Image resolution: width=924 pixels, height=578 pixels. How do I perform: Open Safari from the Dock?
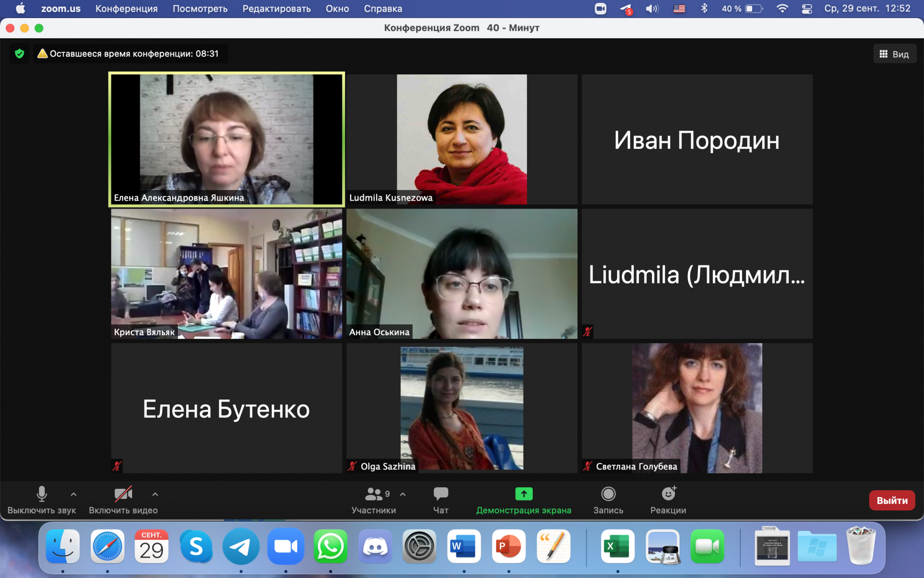click(x=107, y=547)
